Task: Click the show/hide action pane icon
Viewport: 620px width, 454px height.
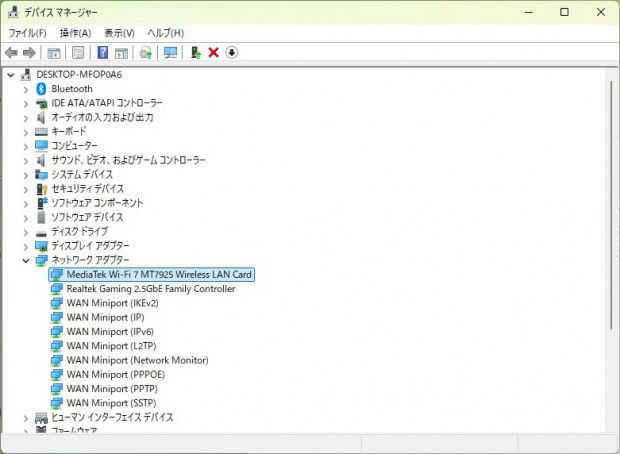Action: point(121,53)
